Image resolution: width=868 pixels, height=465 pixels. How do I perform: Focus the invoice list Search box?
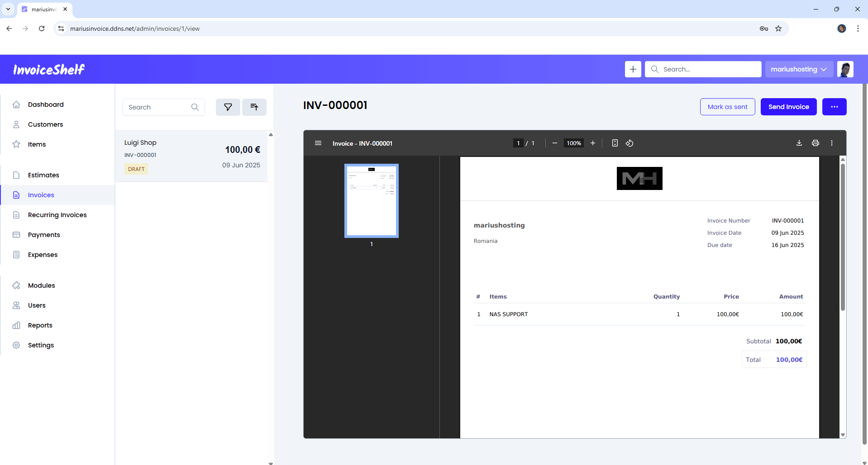pyautogui.click(x=164, y=107)
